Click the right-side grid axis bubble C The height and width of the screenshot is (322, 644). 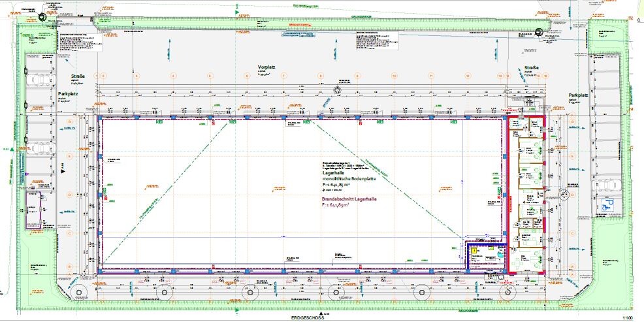(x=572, y=233)
